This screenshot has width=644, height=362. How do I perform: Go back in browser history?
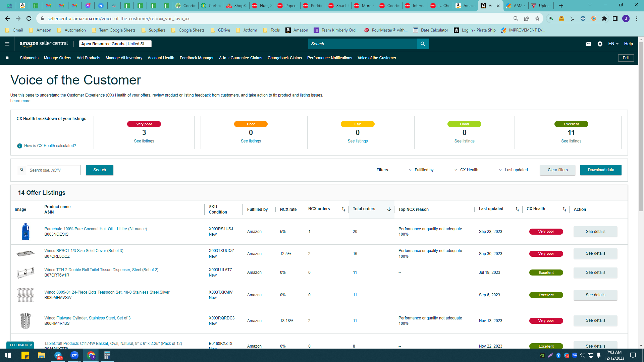pos(7,18)
